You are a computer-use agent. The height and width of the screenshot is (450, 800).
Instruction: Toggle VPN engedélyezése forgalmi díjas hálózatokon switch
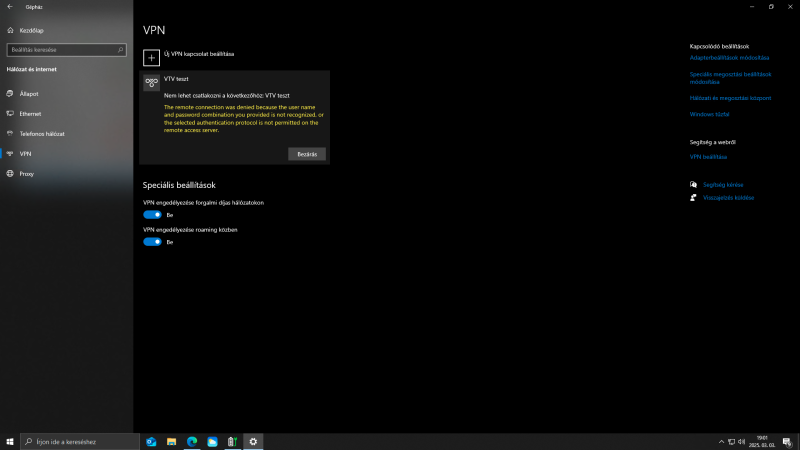point(152,215)
